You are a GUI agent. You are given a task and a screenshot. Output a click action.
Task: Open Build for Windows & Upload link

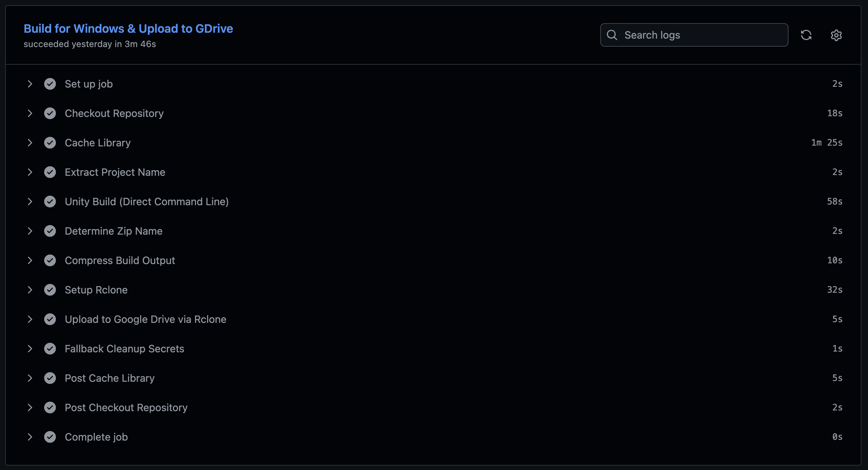128,29
